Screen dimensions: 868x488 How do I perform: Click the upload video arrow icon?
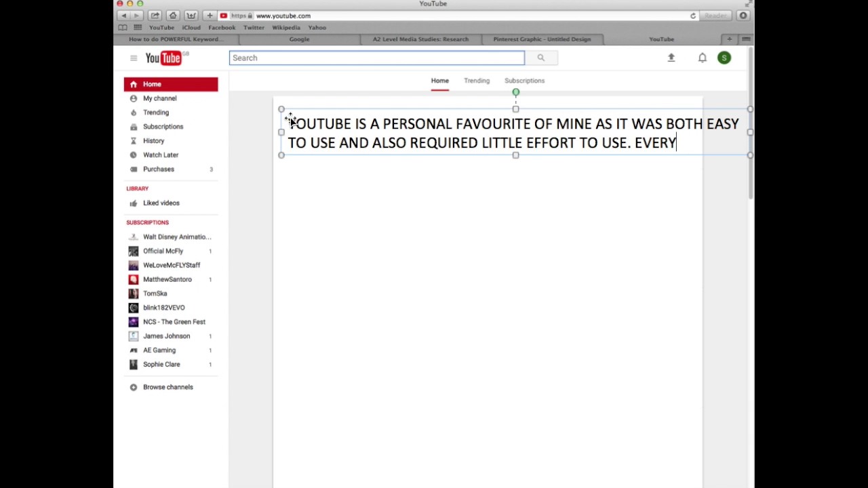(671, 58)
